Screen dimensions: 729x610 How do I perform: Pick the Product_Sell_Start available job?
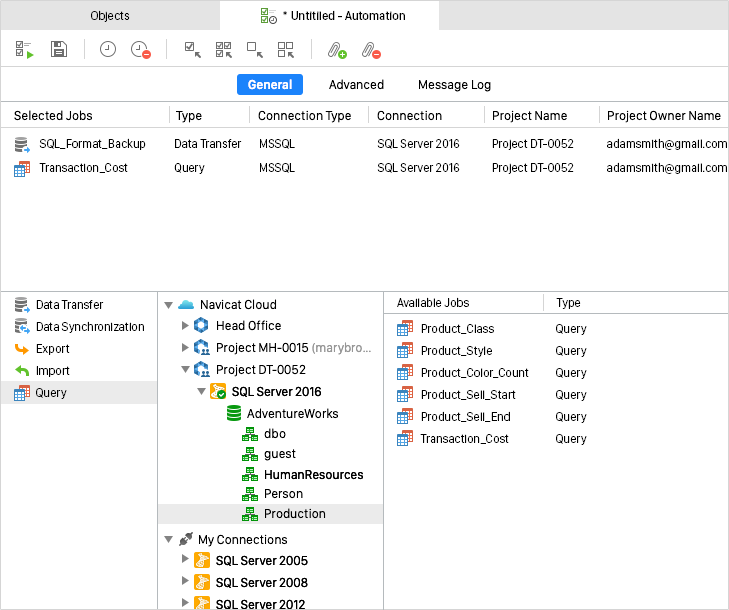[x=556, y=395]
